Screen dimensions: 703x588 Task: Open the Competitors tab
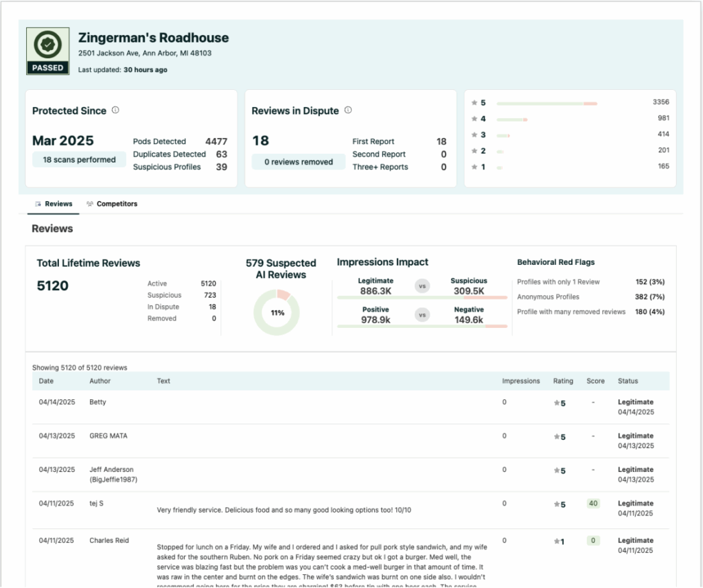pos(112,204)
